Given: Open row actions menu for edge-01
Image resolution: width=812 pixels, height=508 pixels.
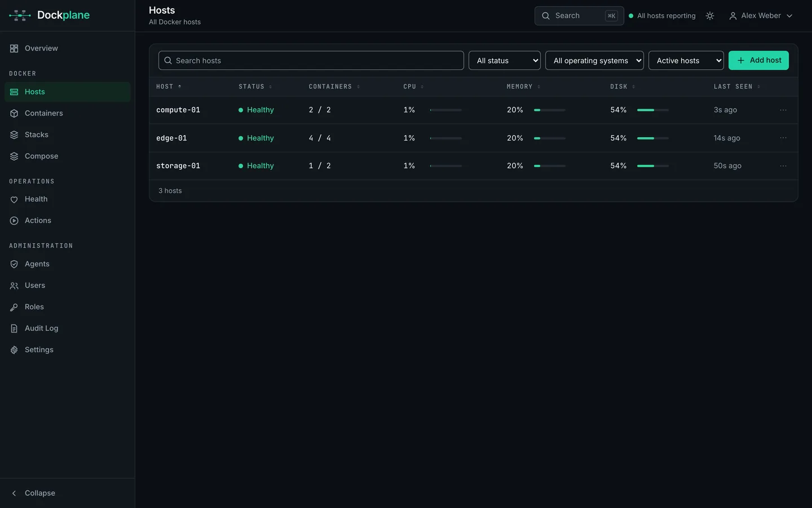Looking at the screenshot, I should point(783,138).
